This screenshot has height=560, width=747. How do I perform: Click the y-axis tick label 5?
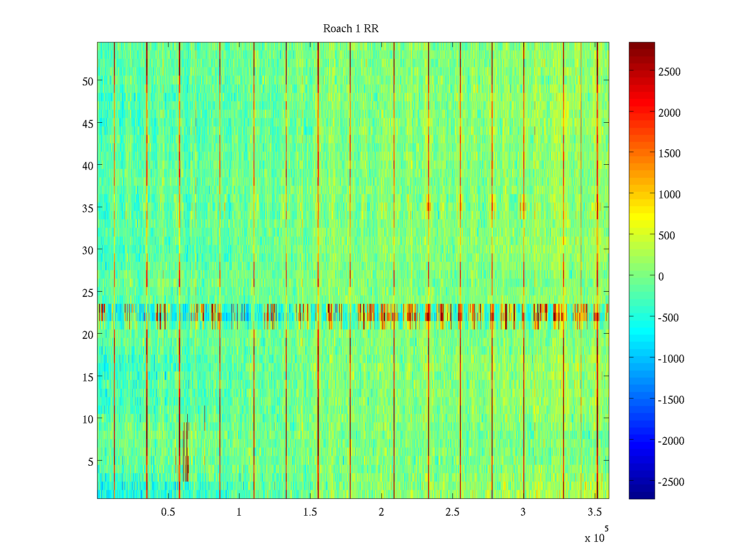90,462
